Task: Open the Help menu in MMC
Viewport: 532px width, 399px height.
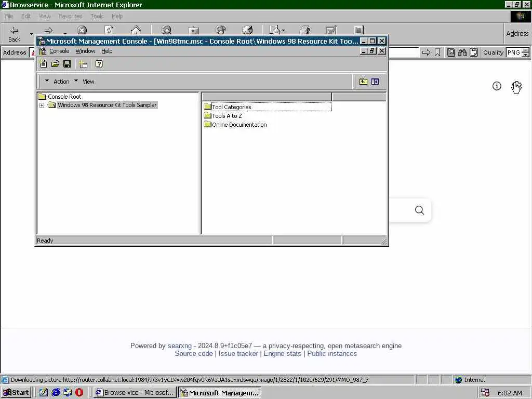Action: click(107, 51)
